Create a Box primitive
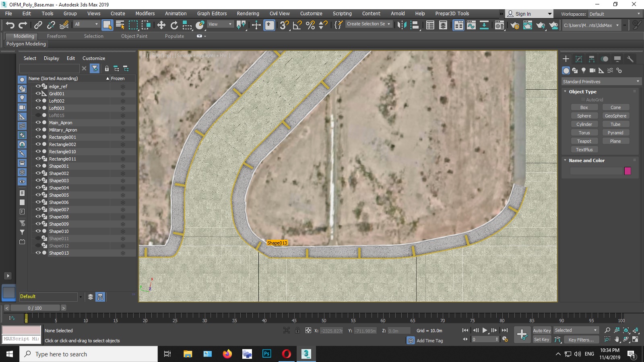The height and width of the screenshot is (362, 644). point(584,107)
